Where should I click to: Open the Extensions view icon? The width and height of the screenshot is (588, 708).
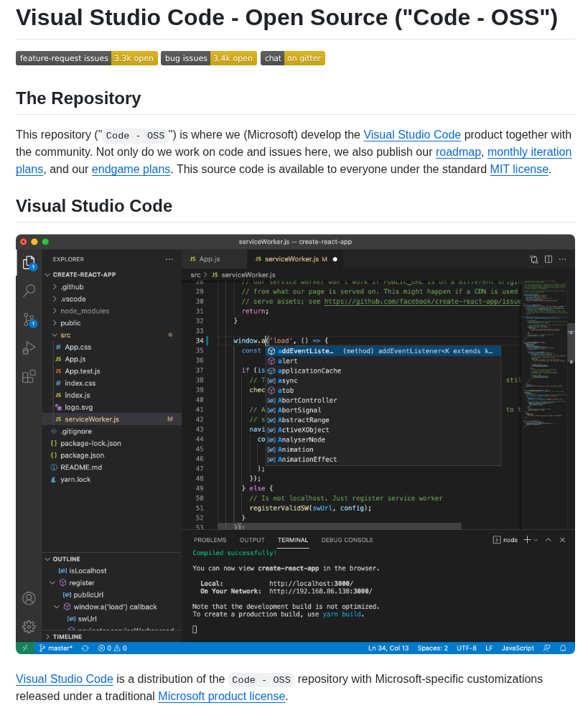coord(29,376)
